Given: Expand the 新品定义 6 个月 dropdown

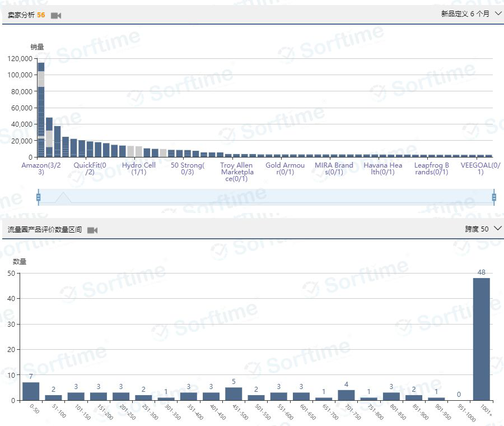Looking at the screenshot, I should [x=472, y=14].
